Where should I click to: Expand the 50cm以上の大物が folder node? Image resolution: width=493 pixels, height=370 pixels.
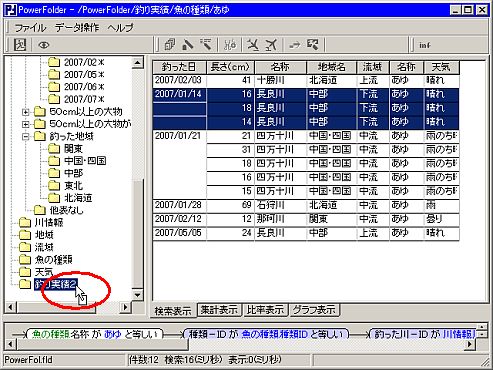click(x=25, y=124)
